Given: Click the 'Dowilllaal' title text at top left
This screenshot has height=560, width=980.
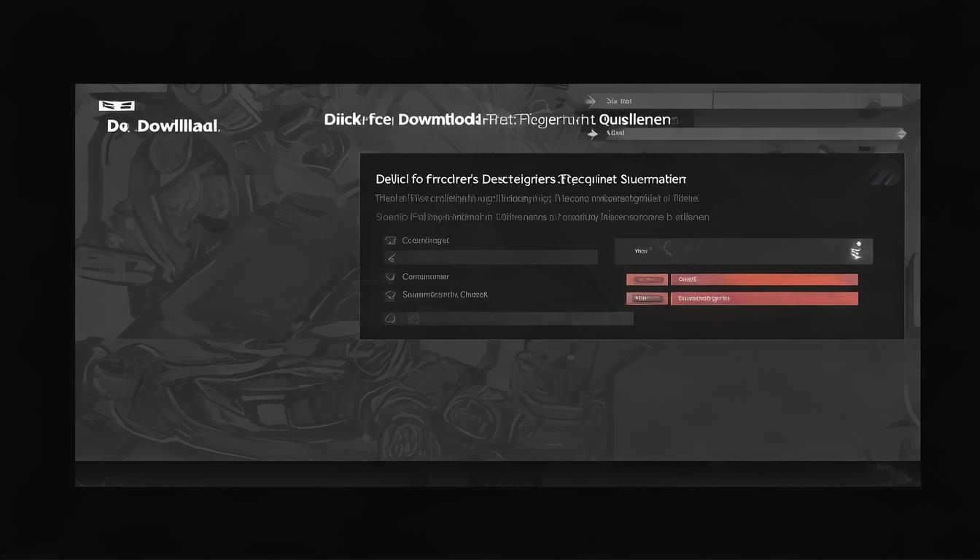Looking at the screenshot, I should tap(163, 126).
